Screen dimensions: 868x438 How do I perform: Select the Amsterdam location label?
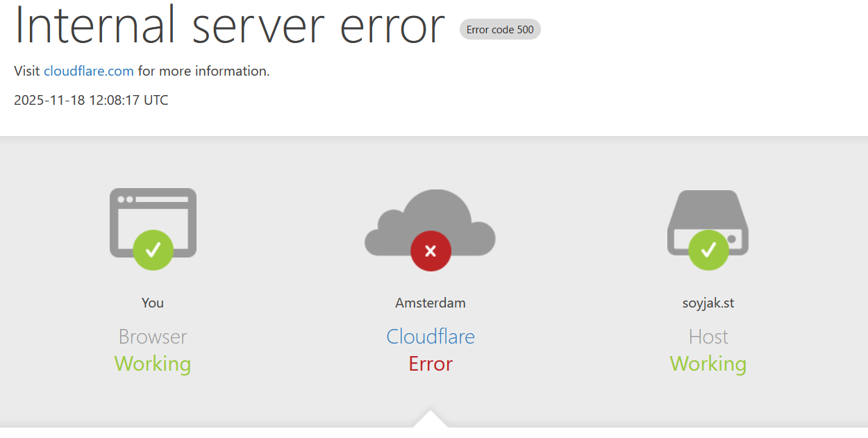coord(431,303)
